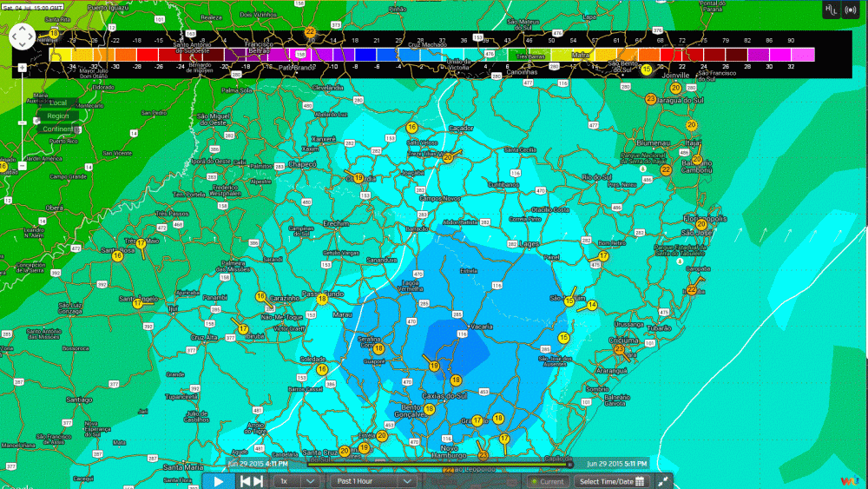Open the 1x playback speed dropdown
The width and height of the screenshot is (868, 489).
coord(297,480)
